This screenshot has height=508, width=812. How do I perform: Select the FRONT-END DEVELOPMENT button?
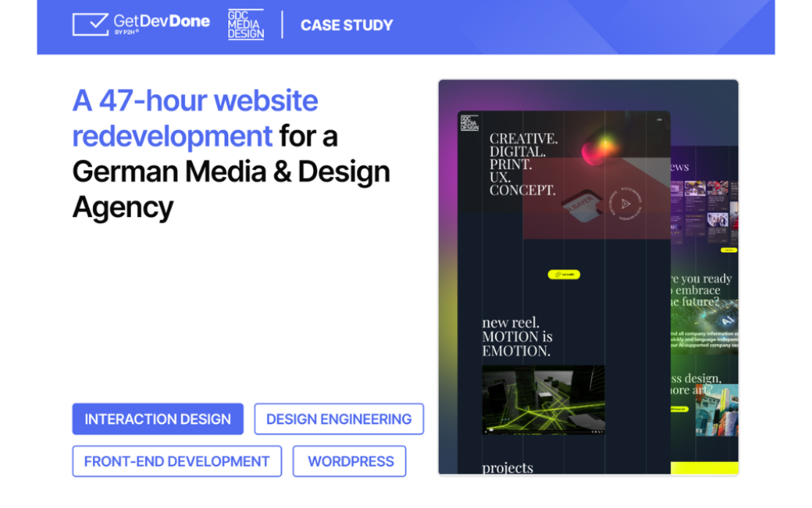176,461
